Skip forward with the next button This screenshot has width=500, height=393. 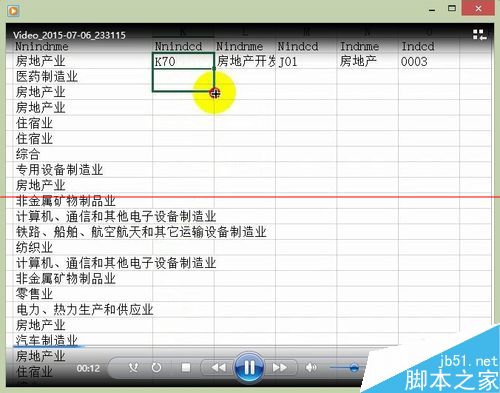coord(279,368)
